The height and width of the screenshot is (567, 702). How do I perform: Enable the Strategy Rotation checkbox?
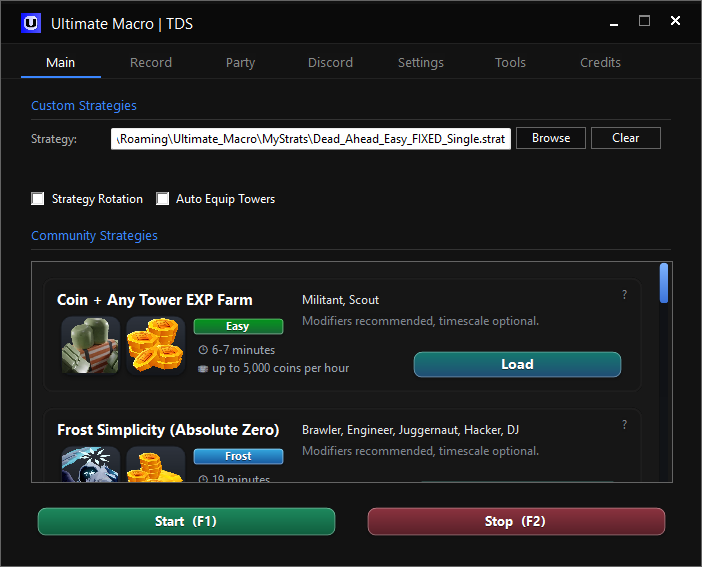pyautogui.click(x=38, y=198)
